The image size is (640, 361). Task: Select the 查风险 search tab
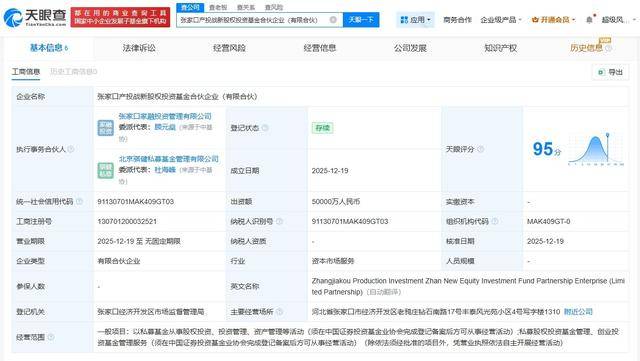(x=273, y=7)
